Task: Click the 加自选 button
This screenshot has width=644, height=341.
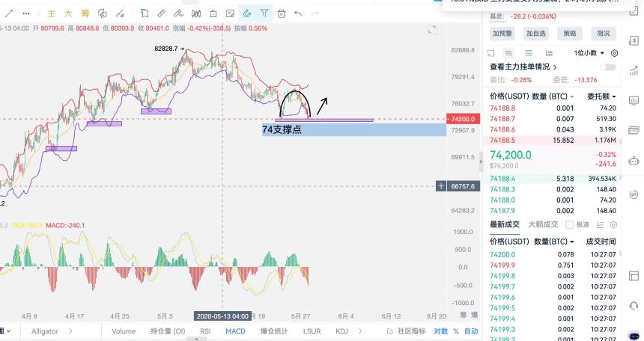Action: pos(536,33)
